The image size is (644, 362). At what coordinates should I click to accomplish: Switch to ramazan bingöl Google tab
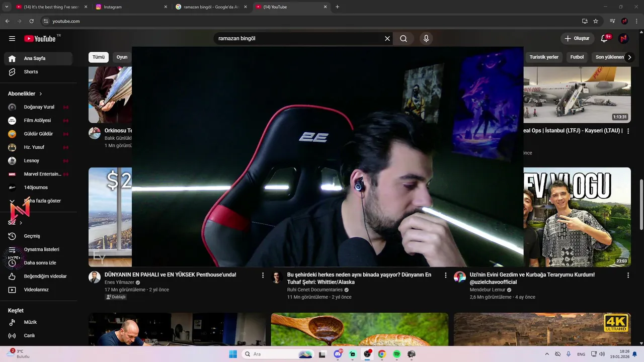coord(211,7)
